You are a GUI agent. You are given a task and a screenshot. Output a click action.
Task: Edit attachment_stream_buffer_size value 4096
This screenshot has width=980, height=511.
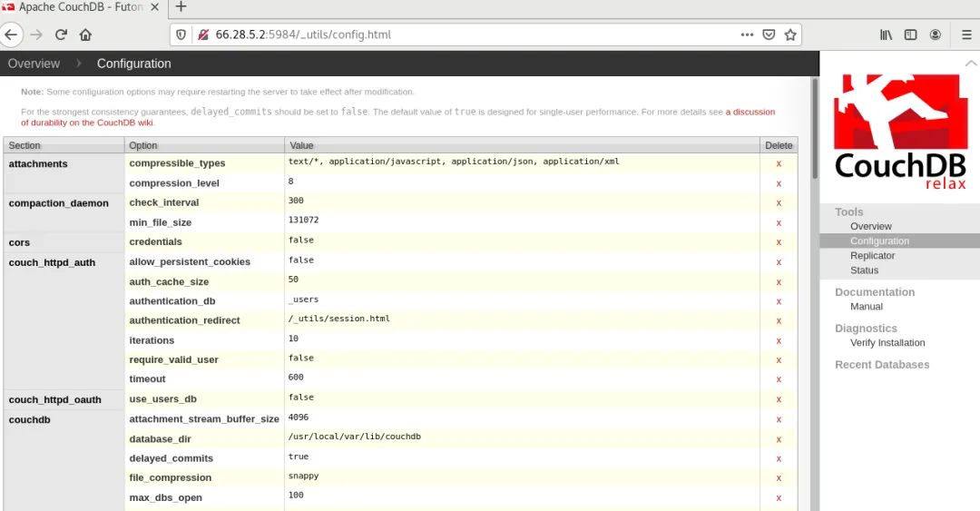point(299,418)
